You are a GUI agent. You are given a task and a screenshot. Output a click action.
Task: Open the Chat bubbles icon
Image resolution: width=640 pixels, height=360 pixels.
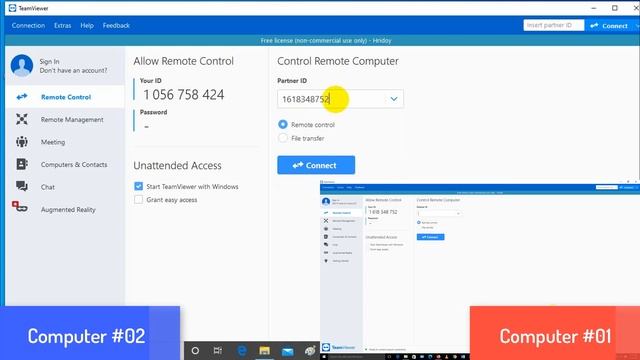[x=22, y=187]
